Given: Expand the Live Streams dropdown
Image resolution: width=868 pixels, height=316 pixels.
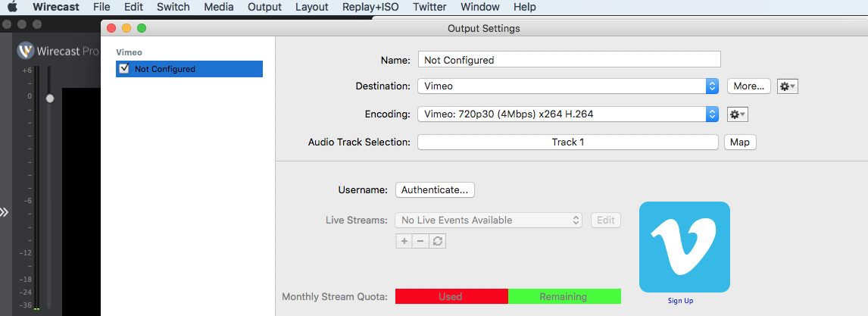Looking at the screenshot, I should (489, 221).
